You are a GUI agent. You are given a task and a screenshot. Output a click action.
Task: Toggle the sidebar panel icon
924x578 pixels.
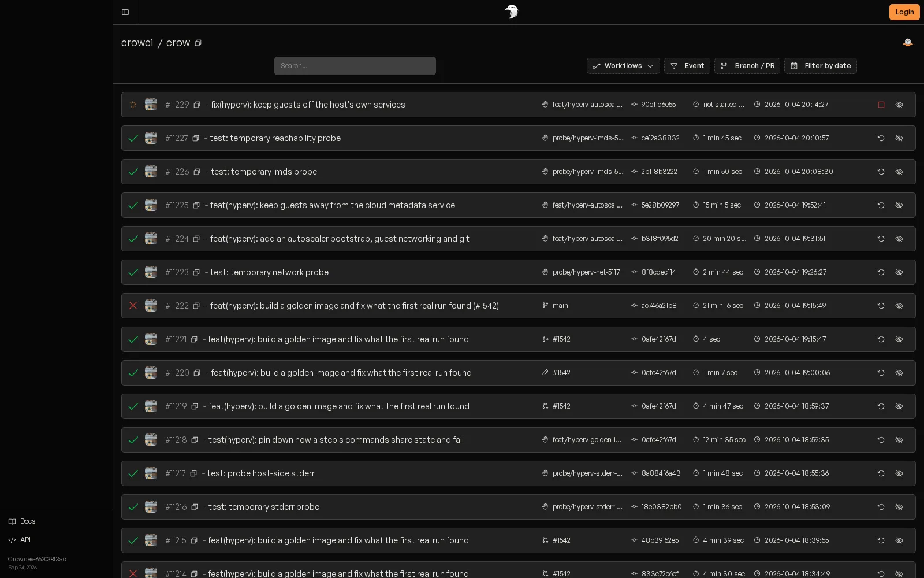pyautogui.click(x=125, y=12)
